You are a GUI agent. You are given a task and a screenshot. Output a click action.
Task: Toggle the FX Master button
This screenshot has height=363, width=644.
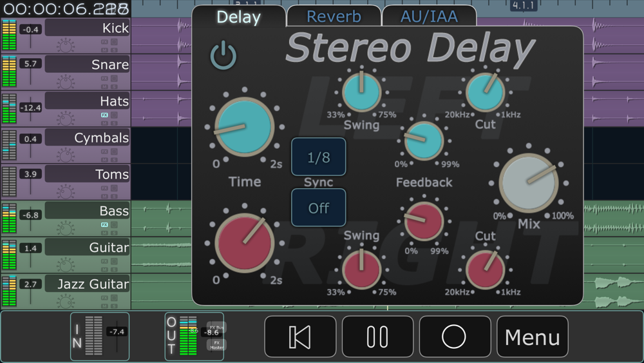[216, 345]
